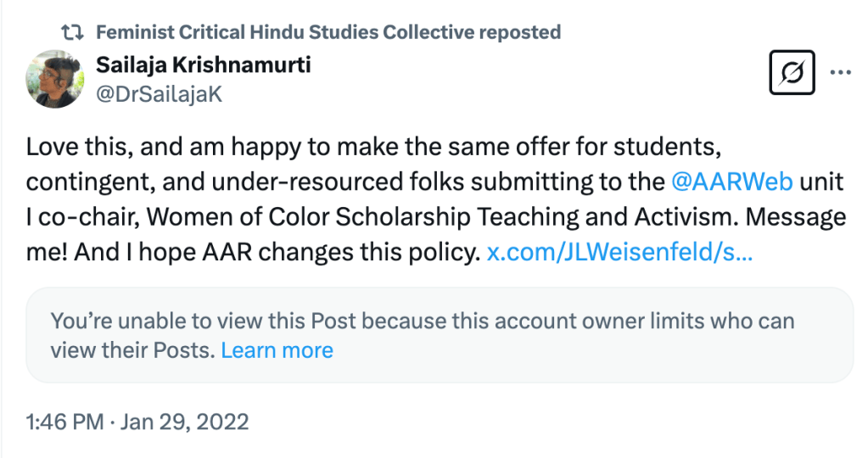Open Grok actions icon on the post
This screenshot has width=868, height=458.
[x=791, y=72]
